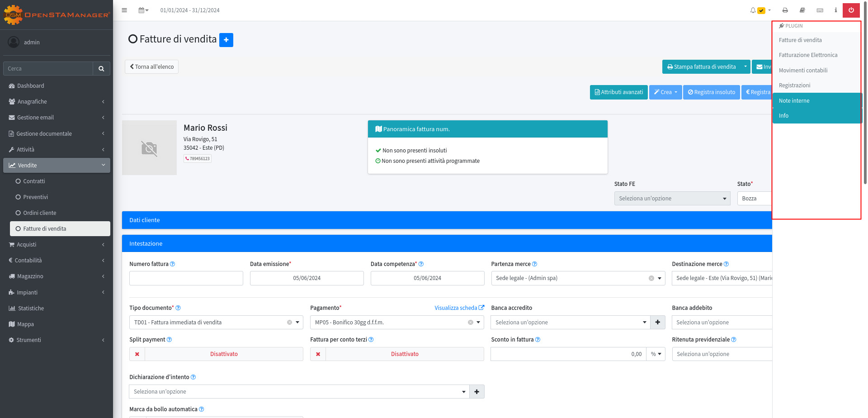The width and height of the screenshot is (868, 418).
Task: Click the Numero fattura input field
Action: 186,278
